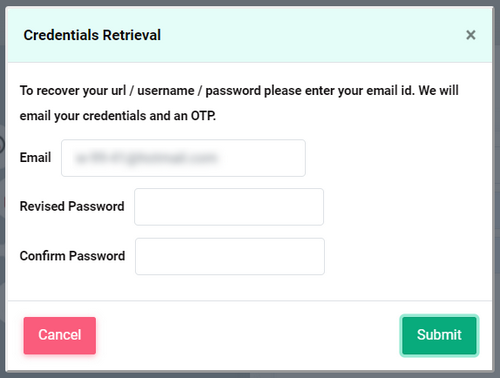The width and height of the screenshot is (500, 378).
Task: Click blank area right of Confirm Password box
Action: 407,256
